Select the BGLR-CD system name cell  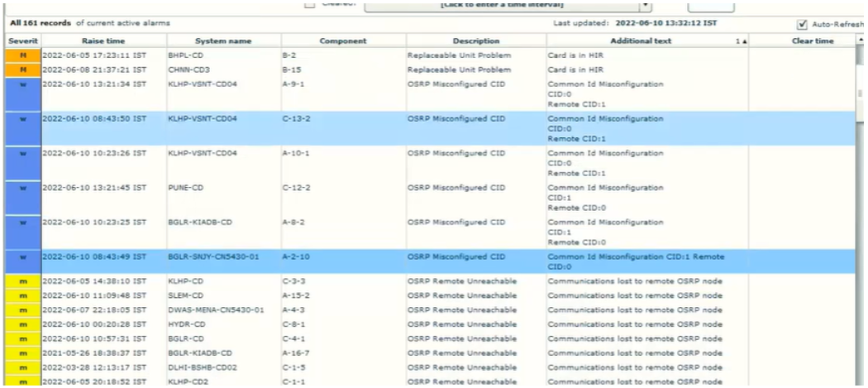click(x=224, y=338)
